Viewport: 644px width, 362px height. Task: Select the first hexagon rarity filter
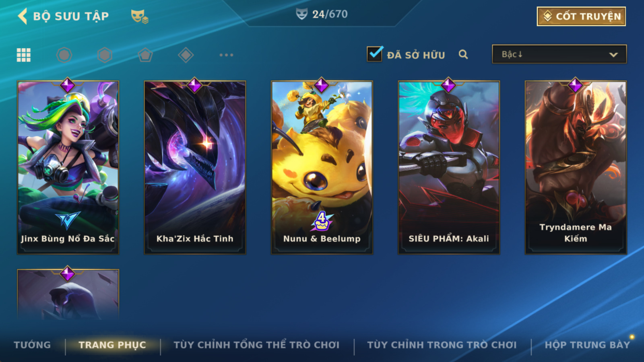(64, 55)
